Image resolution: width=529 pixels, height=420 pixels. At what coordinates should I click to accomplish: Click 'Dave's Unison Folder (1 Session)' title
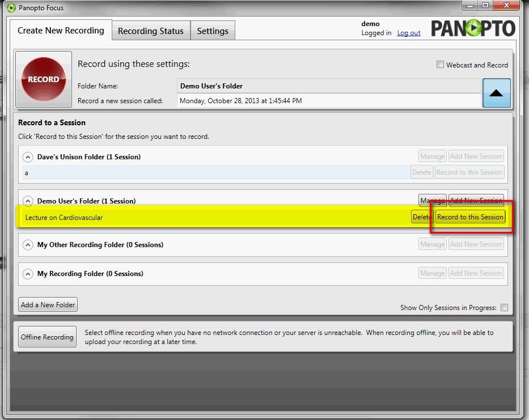89,157
